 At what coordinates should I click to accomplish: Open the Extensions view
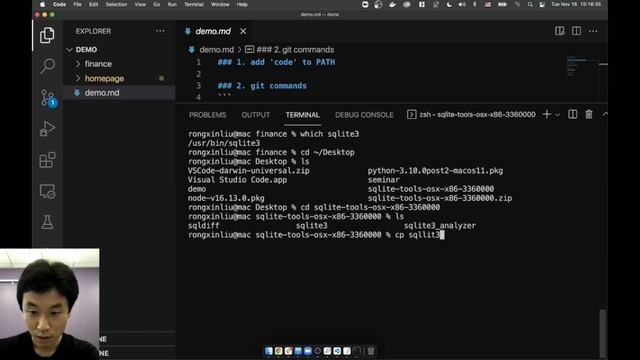[47, 160]
